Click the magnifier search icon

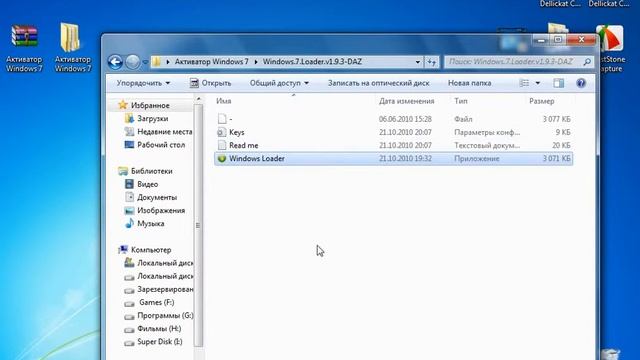(587, 62)
